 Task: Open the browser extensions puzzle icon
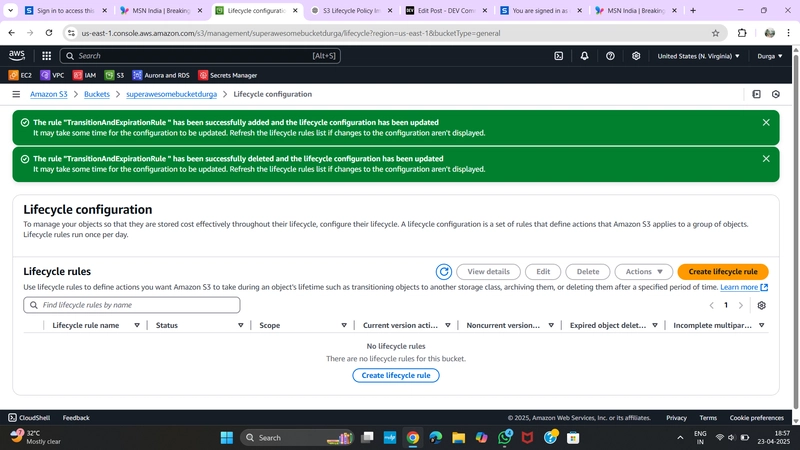742,33
